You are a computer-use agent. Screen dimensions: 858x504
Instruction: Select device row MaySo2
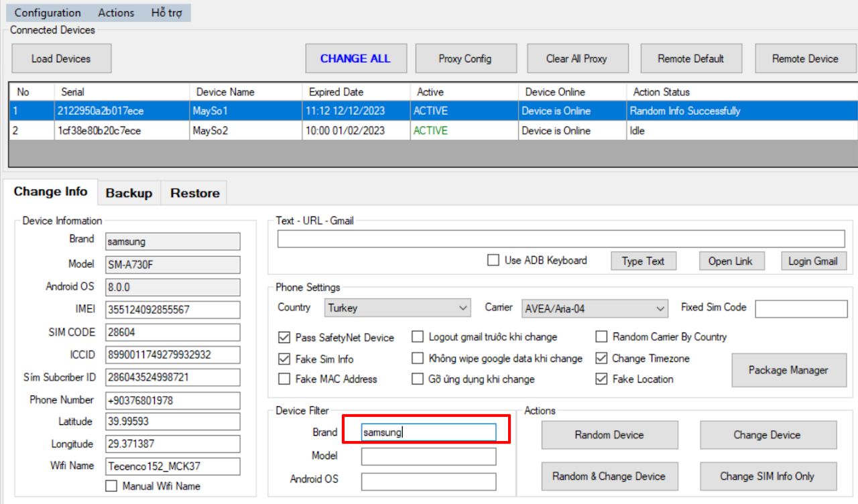pyautogui.click(x=210, y=131)
